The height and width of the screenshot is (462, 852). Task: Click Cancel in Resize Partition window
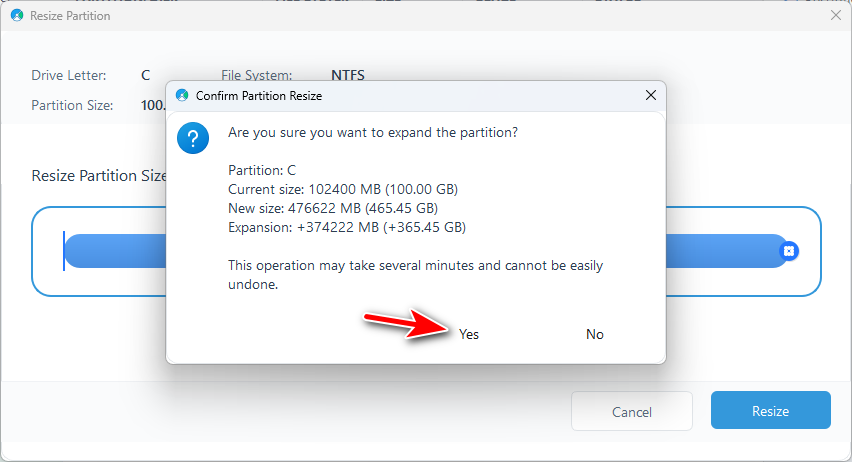[x=631, y=411]
